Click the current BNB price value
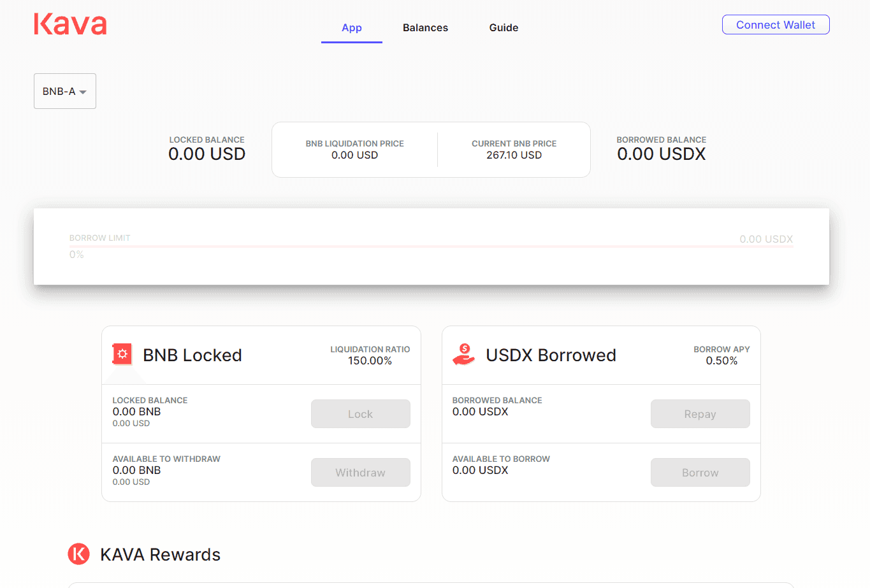 (514, 155)
